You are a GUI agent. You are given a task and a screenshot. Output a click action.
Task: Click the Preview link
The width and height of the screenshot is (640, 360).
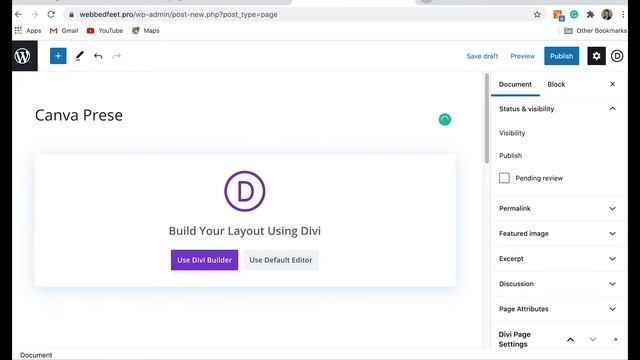[x=522, y=56]
